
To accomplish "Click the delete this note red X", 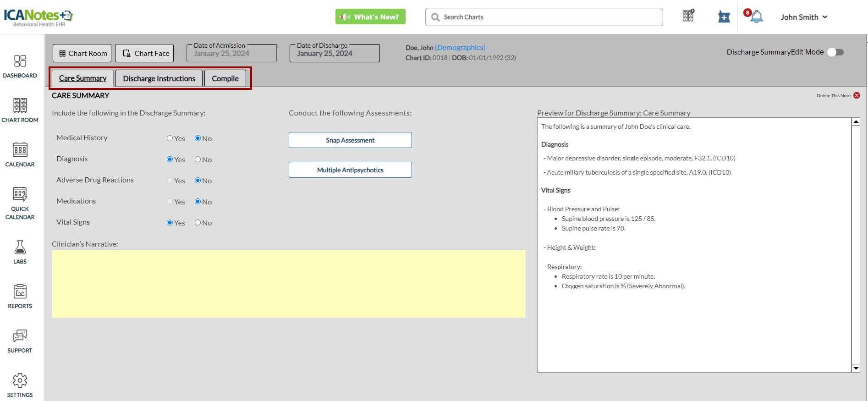I will (857, 95).
